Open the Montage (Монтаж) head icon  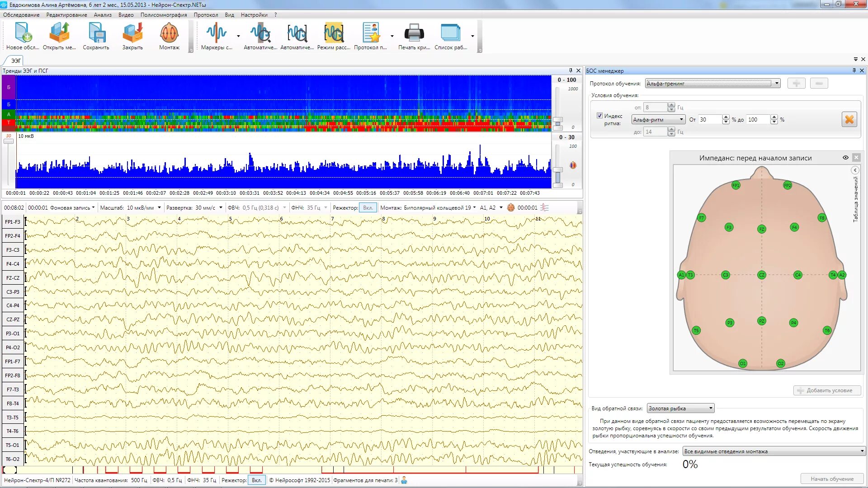[169, 33]
